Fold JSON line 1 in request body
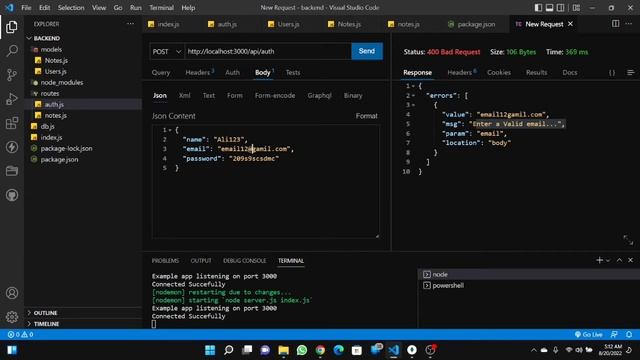Screen dimensions: 640x360 tap(170, 130)
